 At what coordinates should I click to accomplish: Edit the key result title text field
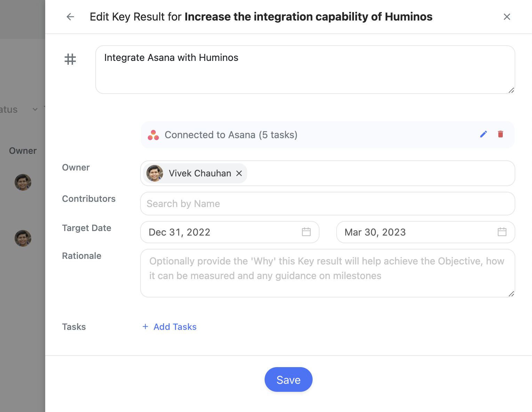point(305,70)
